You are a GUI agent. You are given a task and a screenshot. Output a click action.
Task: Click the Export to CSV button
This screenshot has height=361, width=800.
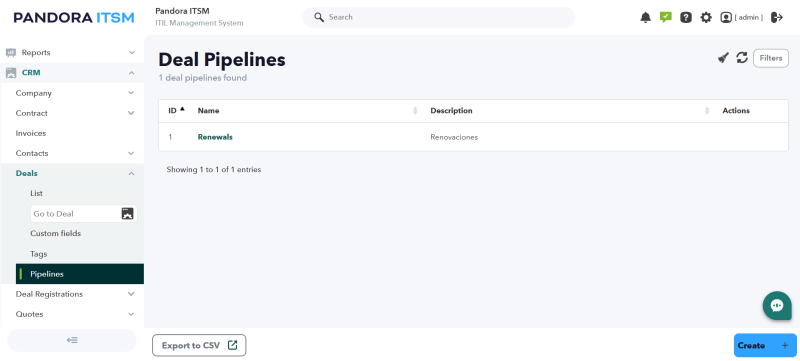point(199,345)
